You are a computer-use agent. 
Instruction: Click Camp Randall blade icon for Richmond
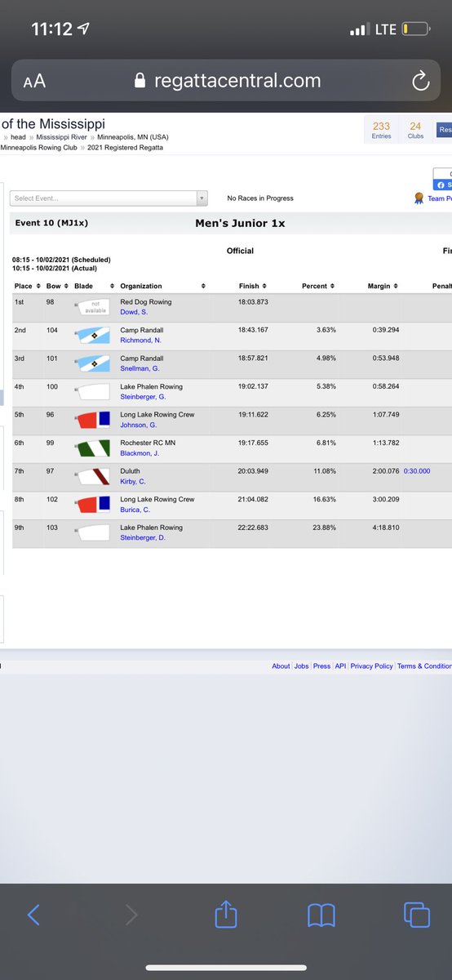pos(93,335)
